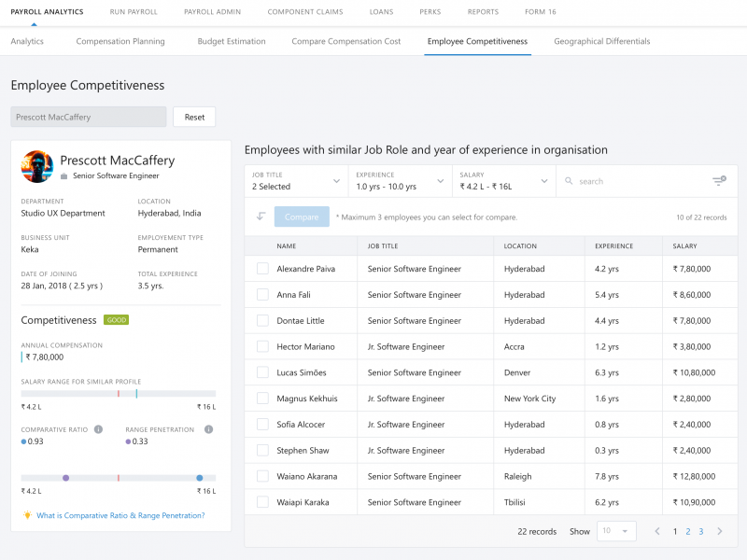This screenshot has width=747, height=560.
Task: Go to page 2 of records
Action: (x=688, y=531)
